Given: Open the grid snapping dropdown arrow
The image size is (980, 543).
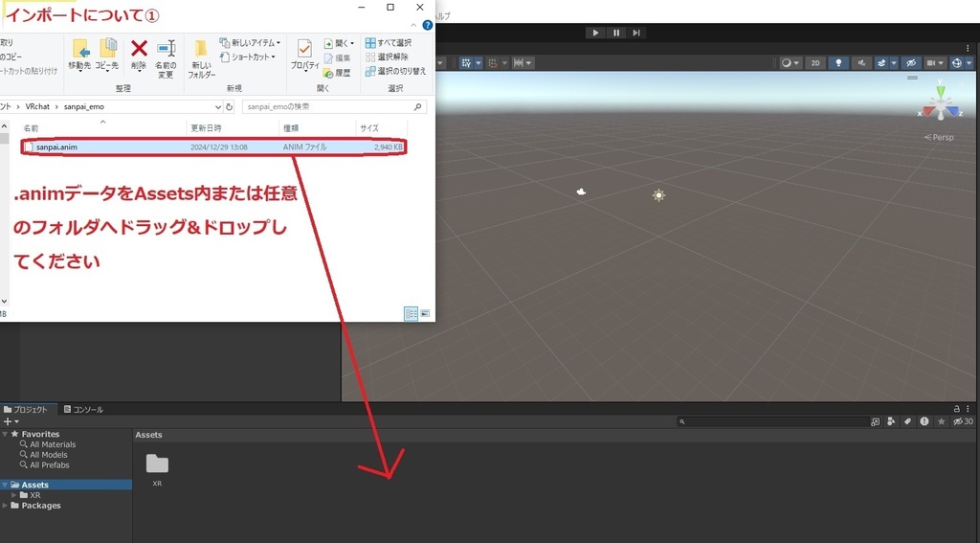Looking at the screenshot, I should 479,62.
